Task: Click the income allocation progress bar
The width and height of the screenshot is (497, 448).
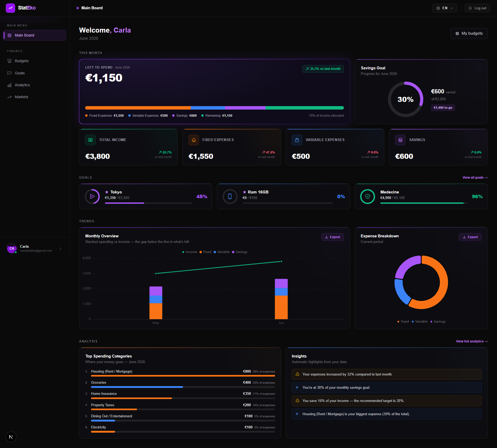Action: pos(215,108)
